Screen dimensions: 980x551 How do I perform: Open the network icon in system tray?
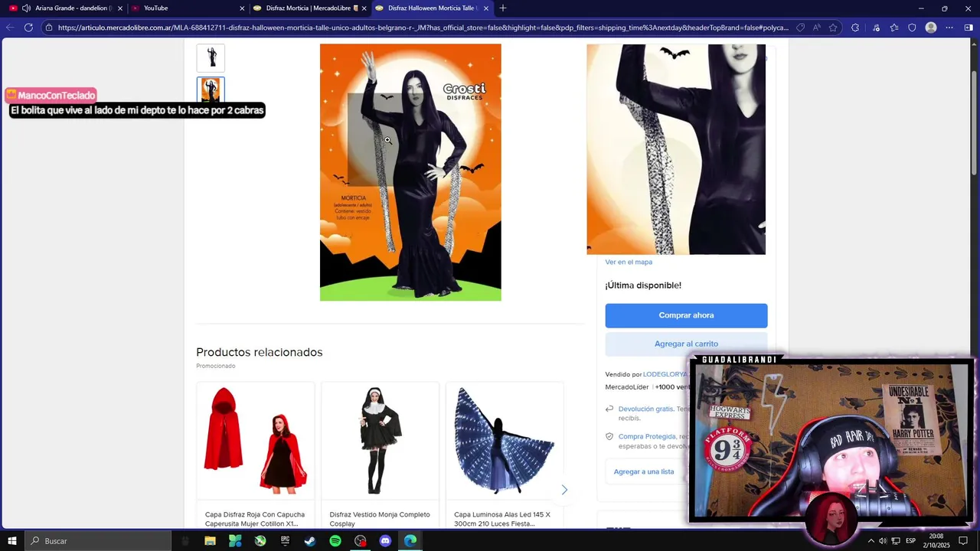pyautogui.click(x=895, y=541)
